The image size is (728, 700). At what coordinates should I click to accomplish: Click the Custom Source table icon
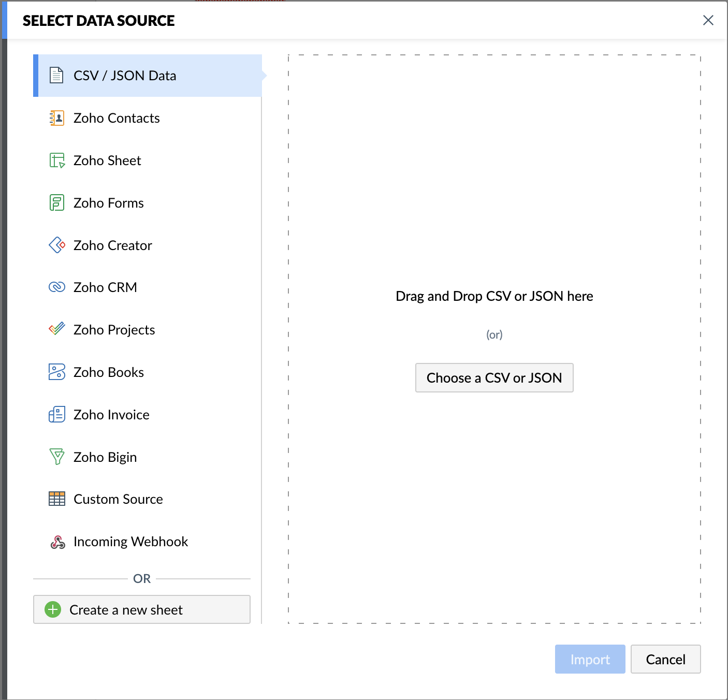56,499
